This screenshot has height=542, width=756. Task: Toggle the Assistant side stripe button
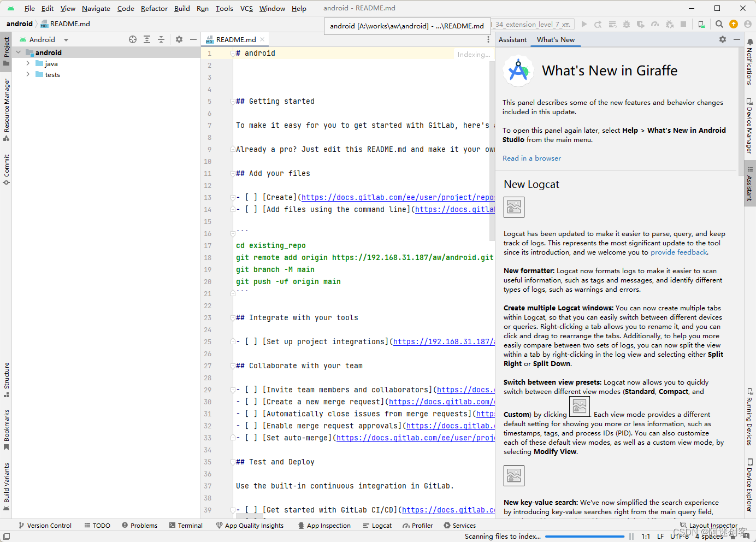749,184
